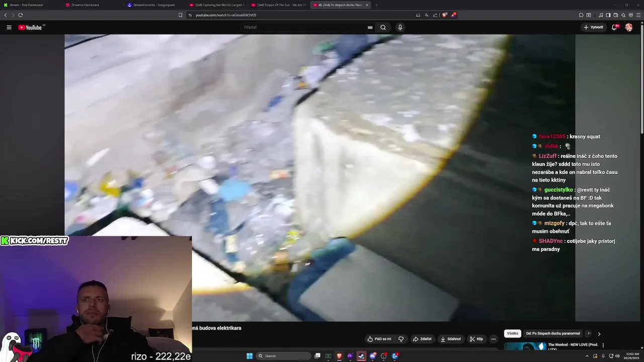Viewport: 644px width, 362px height.
Task: Open a new browser tab
Action: coord(376,5)
